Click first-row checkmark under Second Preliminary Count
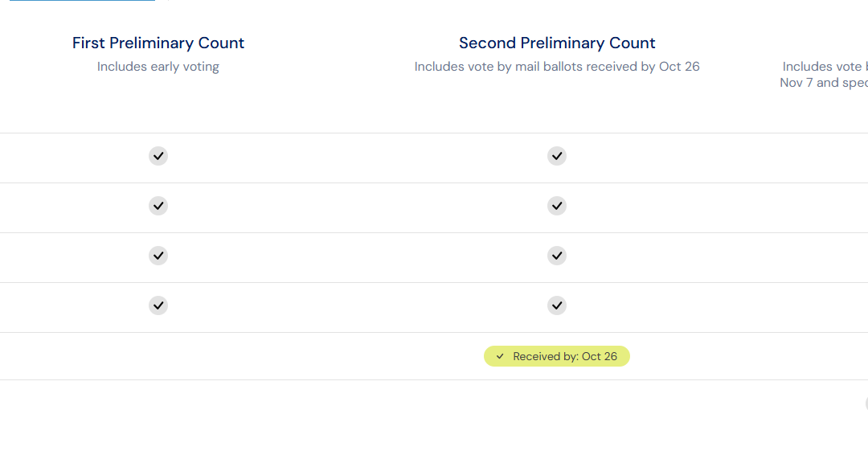The width and height of the screenshot is (868, 451). click(x=557, y=156)
